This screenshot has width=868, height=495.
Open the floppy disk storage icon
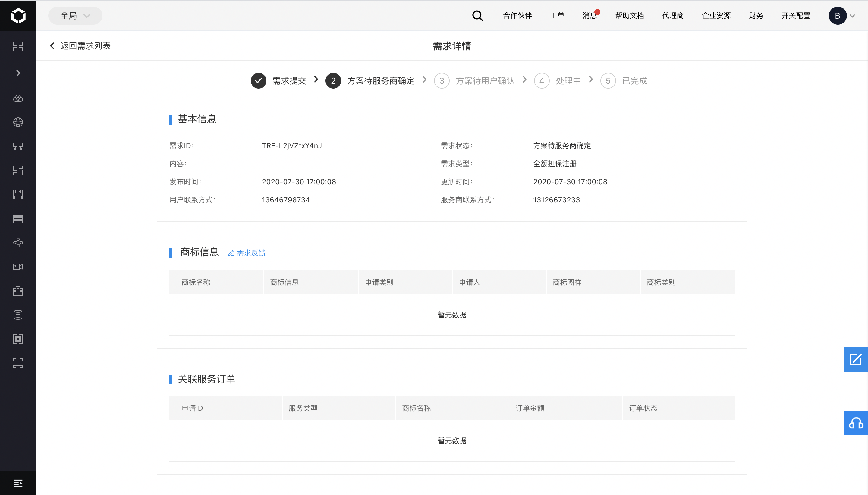(18, 195)
